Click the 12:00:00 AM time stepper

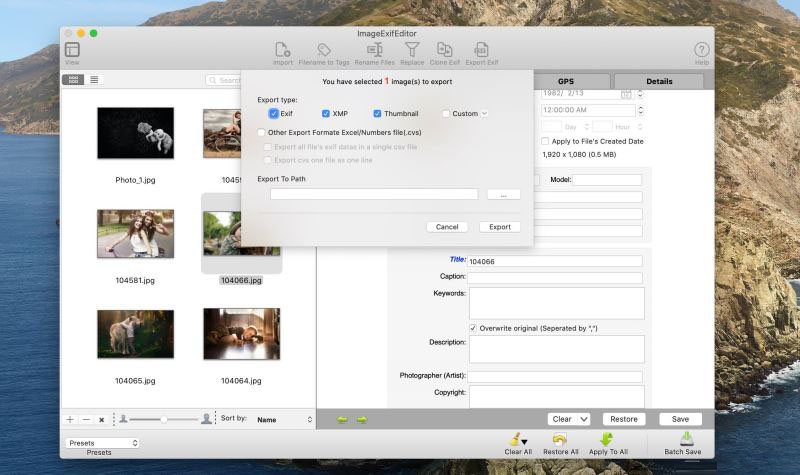[x=641, y=110]
